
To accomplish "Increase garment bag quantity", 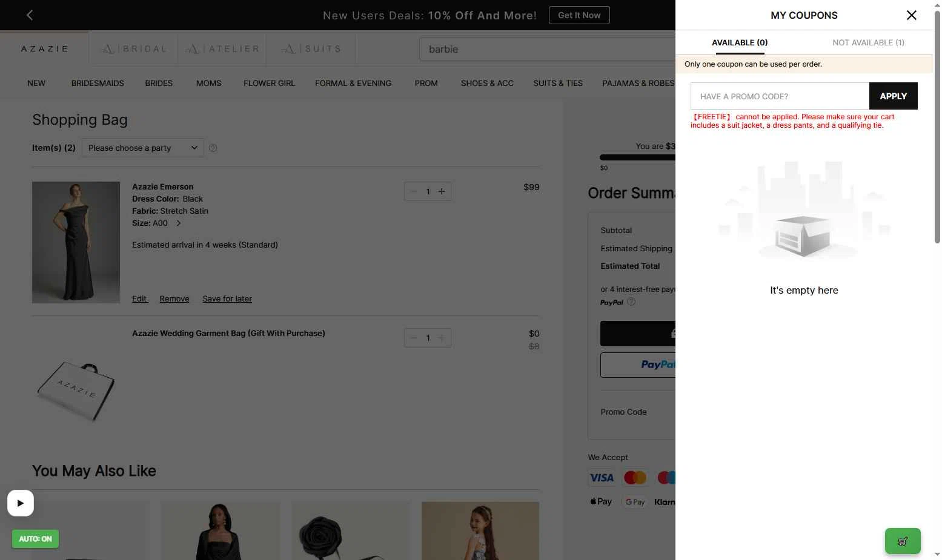I will (x=442, y=338).
